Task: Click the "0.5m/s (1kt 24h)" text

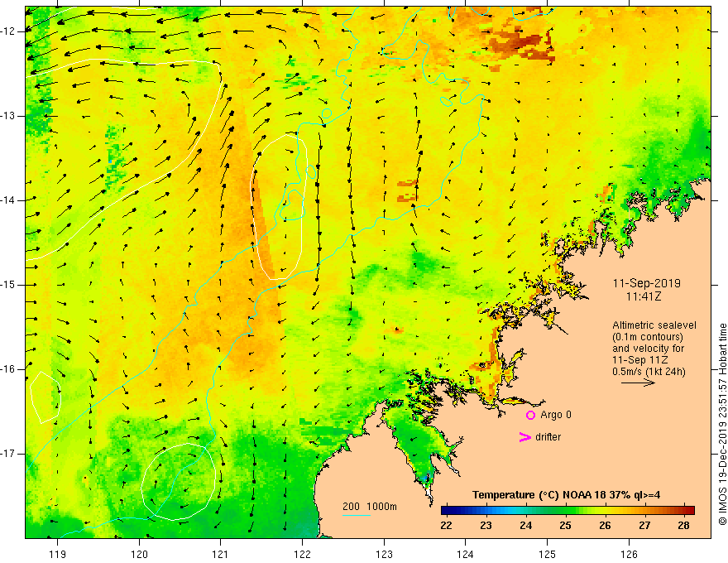Action: pyautogui.click(x=649, y=372)
